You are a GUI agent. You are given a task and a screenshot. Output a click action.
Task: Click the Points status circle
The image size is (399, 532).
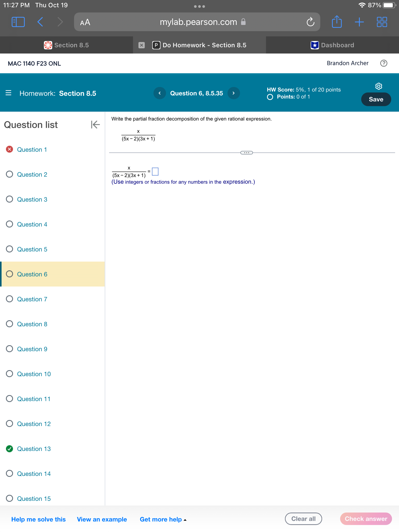pyautogui.click(x=270, y=97)
